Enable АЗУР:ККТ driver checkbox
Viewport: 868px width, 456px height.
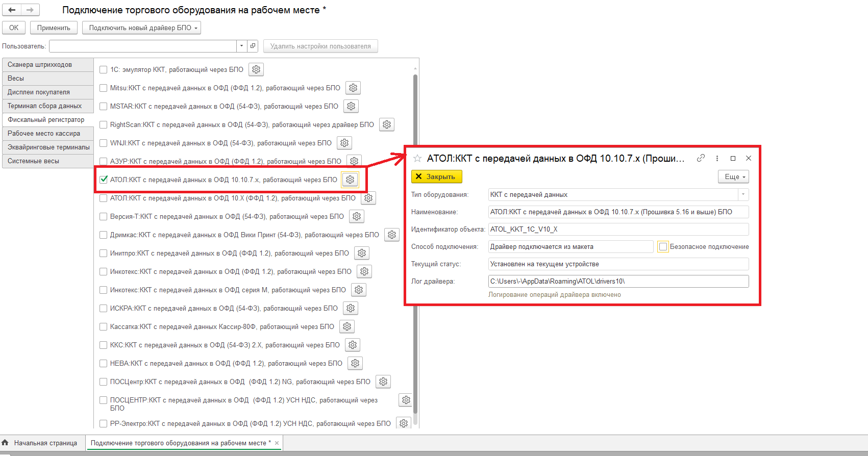(x=104, y=161)
